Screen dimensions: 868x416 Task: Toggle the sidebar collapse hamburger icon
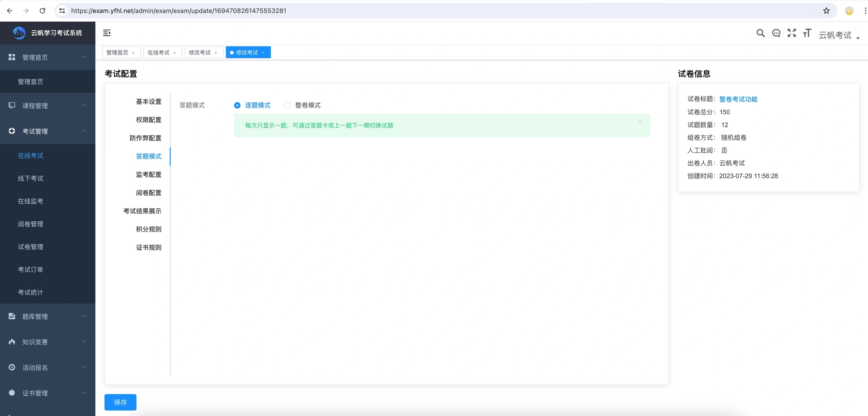click(107, 33)
